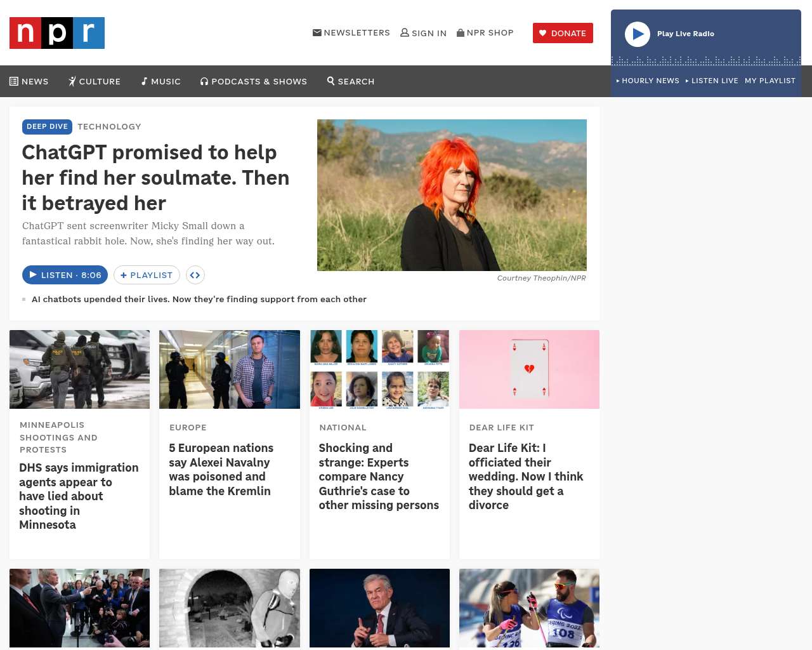Click the NPR logo
The width and height of the screenshot is (812, 650).
tap(57, 33)
